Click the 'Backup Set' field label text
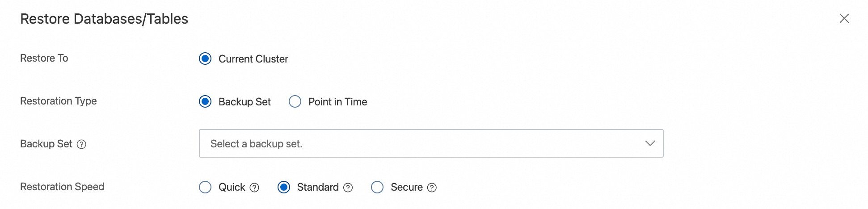The width and height of the screenshot is (868, 209). pyautogui.click(x=46, y=144)
